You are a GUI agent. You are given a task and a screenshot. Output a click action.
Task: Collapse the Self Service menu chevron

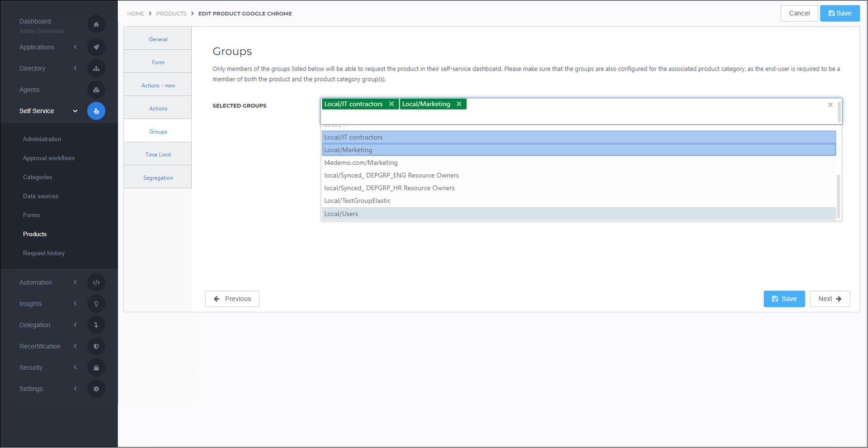(x=75, y=111)
